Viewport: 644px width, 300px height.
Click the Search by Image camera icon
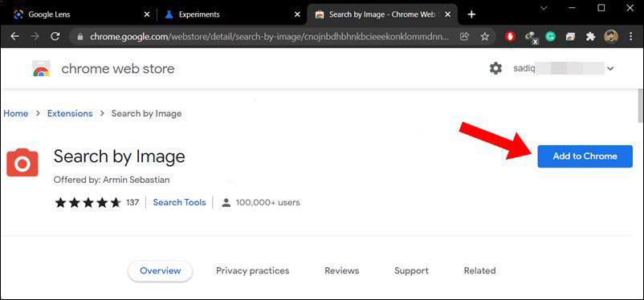[22, 163]
